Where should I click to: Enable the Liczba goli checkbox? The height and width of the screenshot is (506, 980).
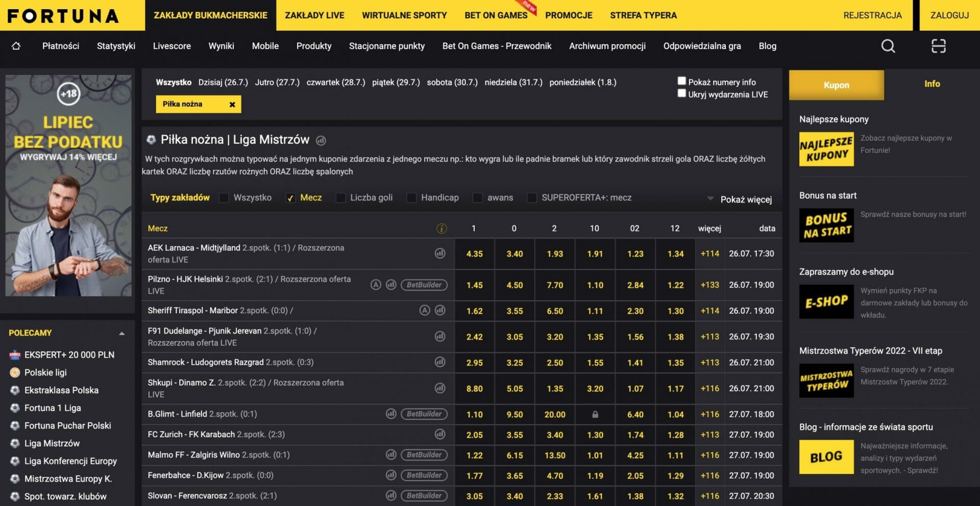(340, 198)
